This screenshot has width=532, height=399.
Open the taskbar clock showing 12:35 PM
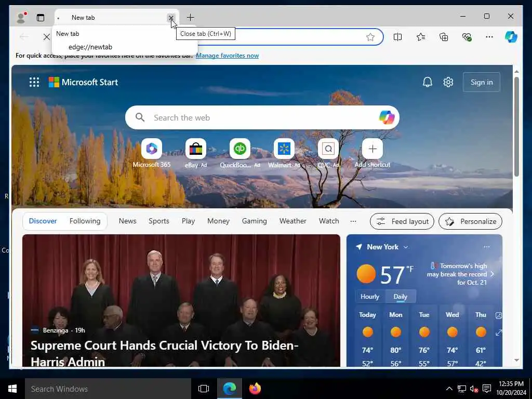tap(511, 388)
